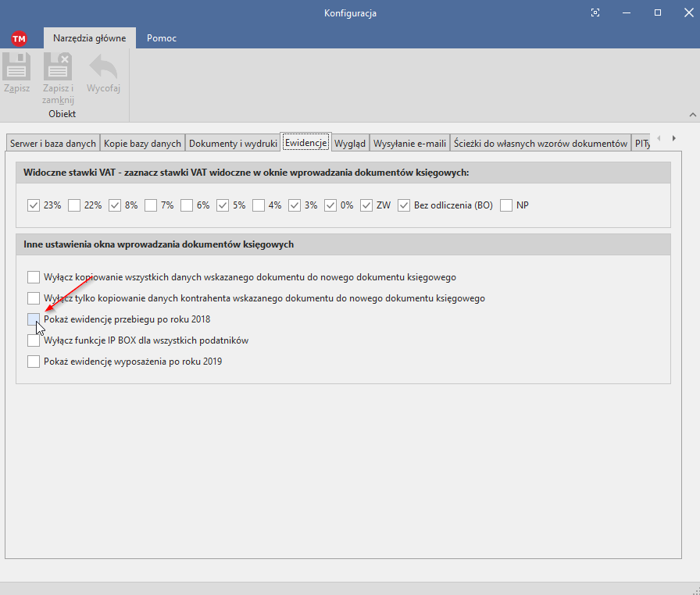Enable the NP VAT rate checkbox
The height and width of the screenshot is (595, 700).
pyautogui.click(x=506, y=205)
